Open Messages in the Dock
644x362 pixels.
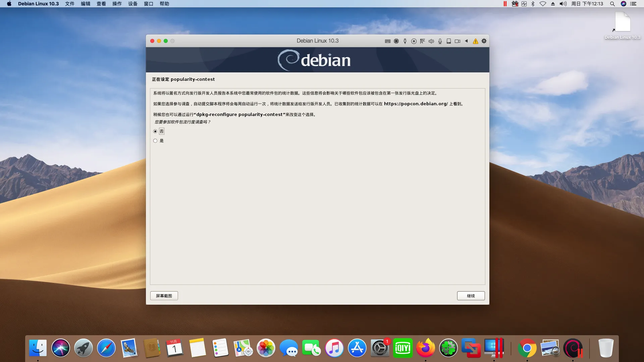coord(289,348)
